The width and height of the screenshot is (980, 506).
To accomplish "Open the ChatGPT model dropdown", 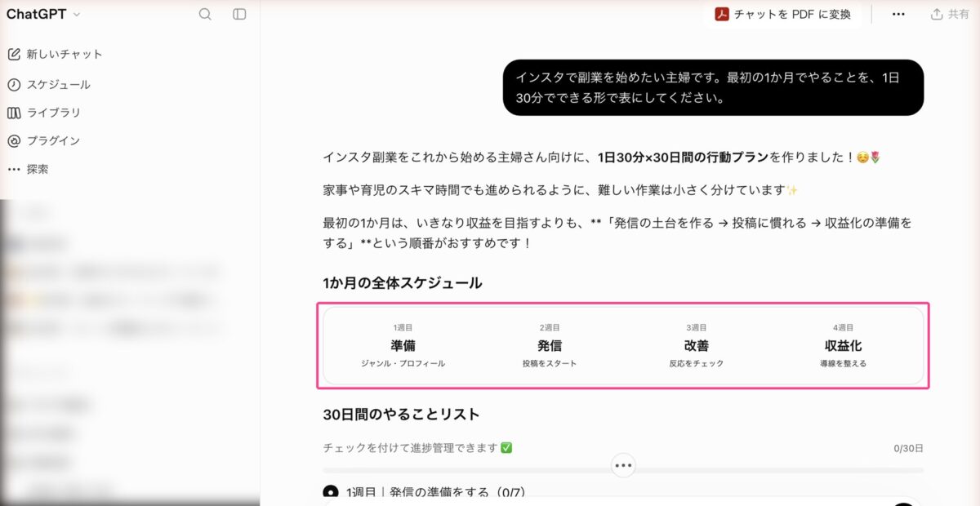I will (x=43, y=14).
